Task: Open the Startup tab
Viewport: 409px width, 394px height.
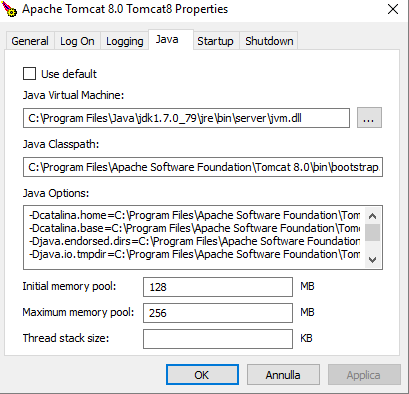Action: pyautogui.click(x=215, y=41)
